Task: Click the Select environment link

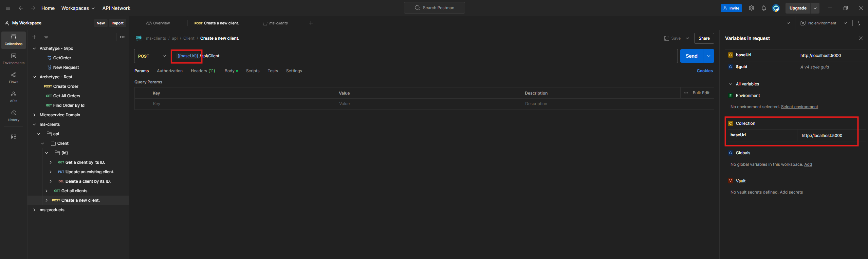Action: pos(799,107)
